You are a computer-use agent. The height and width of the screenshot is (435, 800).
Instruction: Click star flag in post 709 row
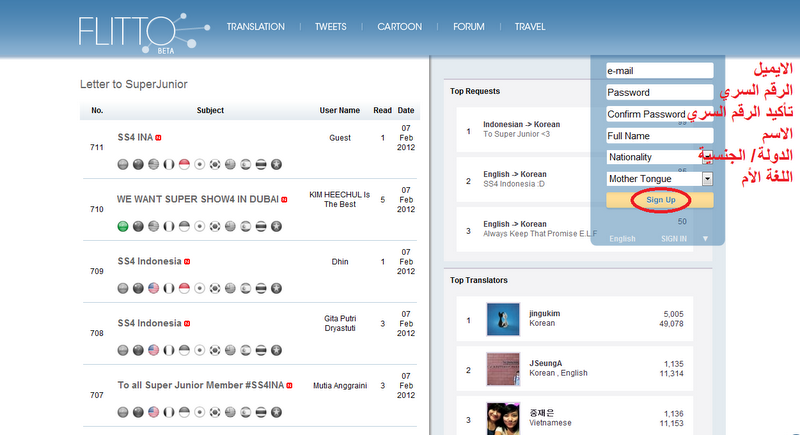coord(276,288)
